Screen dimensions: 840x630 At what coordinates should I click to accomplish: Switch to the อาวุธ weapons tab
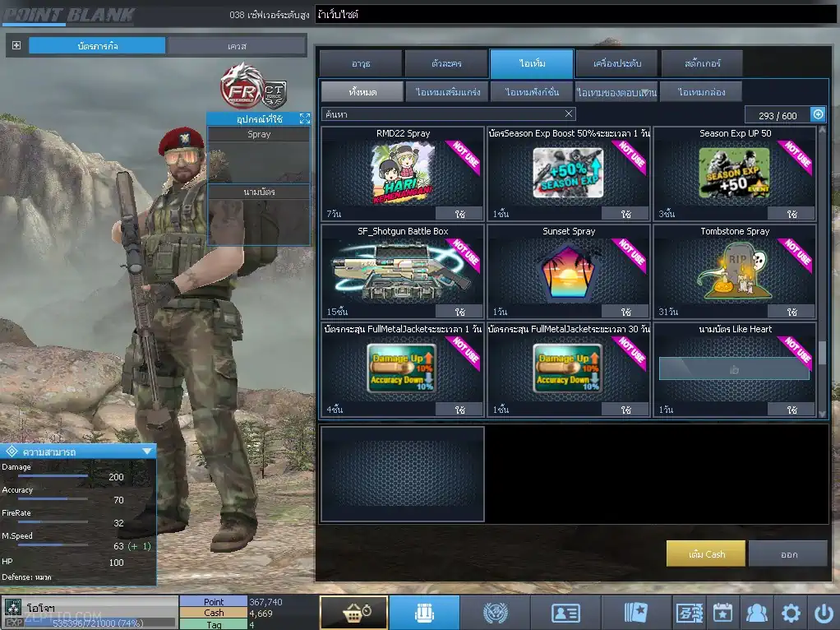(361, 63)
